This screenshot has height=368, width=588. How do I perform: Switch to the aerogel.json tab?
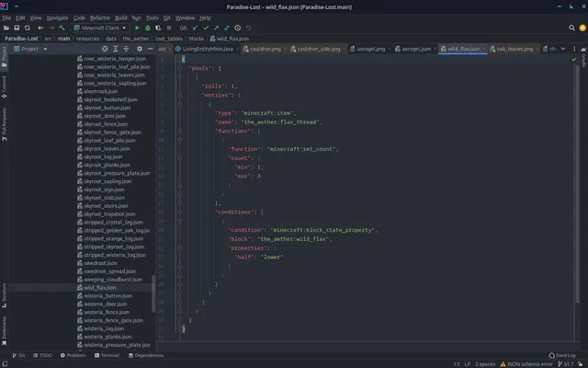415,49
